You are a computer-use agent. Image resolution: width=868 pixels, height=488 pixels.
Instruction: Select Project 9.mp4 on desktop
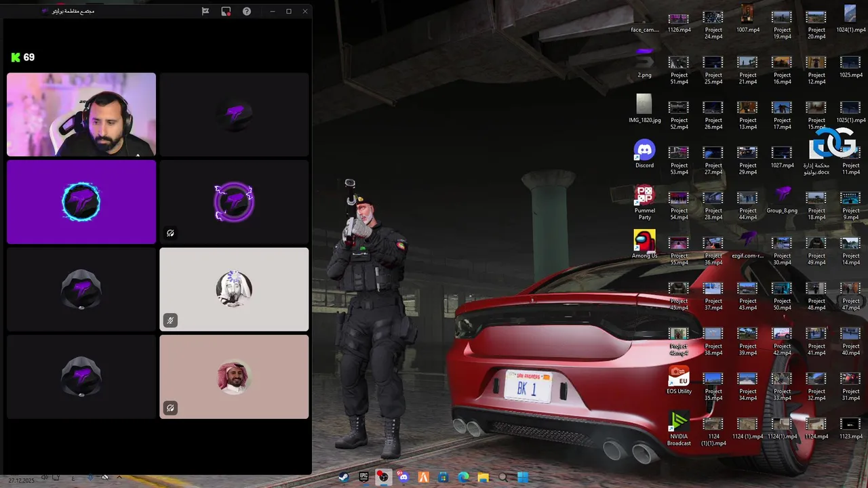click(850, 206)
